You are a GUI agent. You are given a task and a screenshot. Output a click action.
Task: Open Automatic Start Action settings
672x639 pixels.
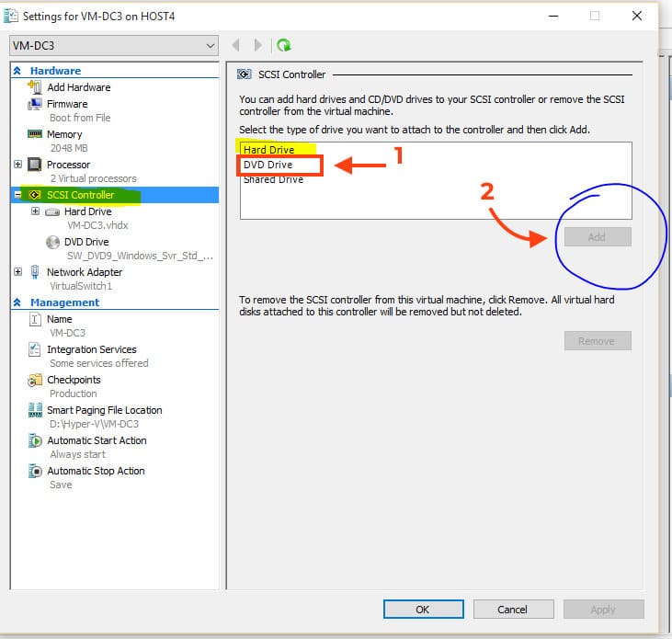(97, 440)
